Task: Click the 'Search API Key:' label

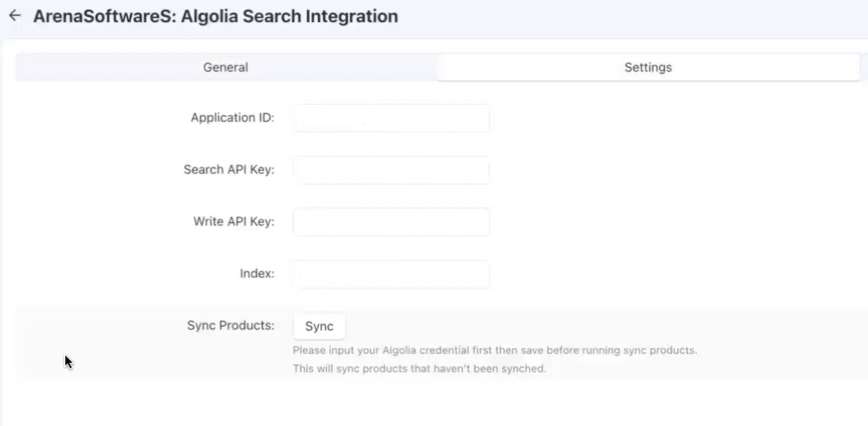Action: (x=229, y=170)
